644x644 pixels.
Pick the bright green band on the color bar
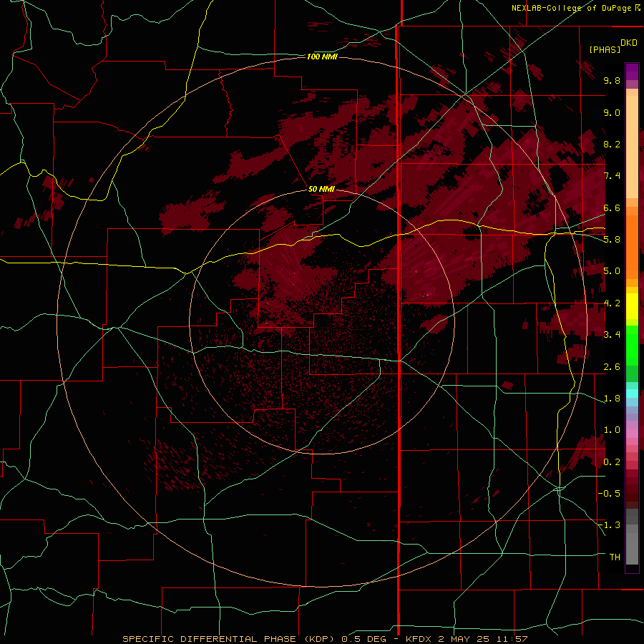[632, 345]
